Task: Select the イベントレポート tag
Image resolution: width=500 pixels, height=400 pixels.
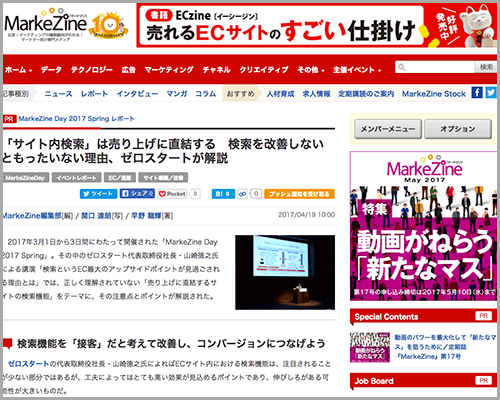Action: [76, 178]
